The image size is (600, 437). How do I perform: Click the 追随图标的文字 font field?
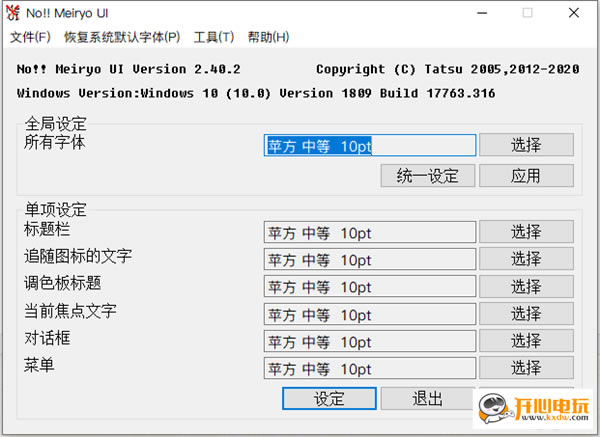point(370,259)
